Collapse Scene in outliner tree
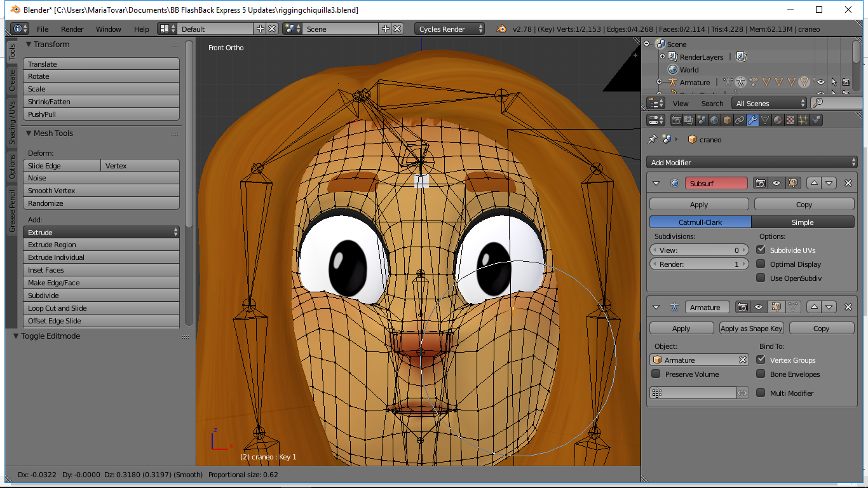Viewport: 868px width, 488px height. (x=647, y=44)
